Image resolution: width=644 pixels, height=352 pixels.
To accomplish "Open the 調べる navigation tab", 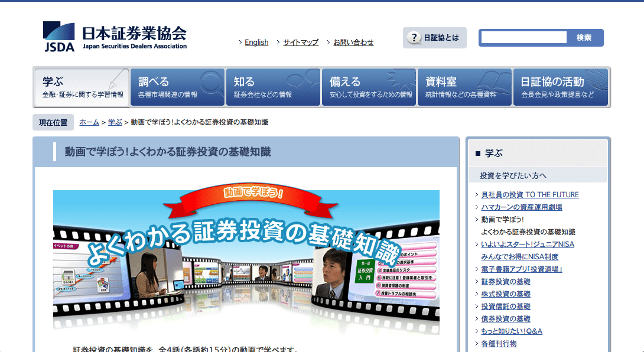I will 177,87.
